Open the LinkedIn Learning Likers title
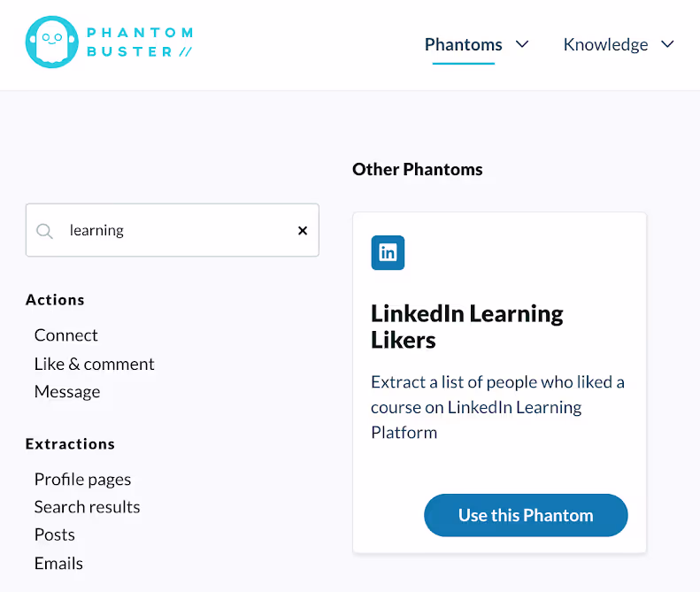Viewport: 700px width, 592px height. pos(467,327)
